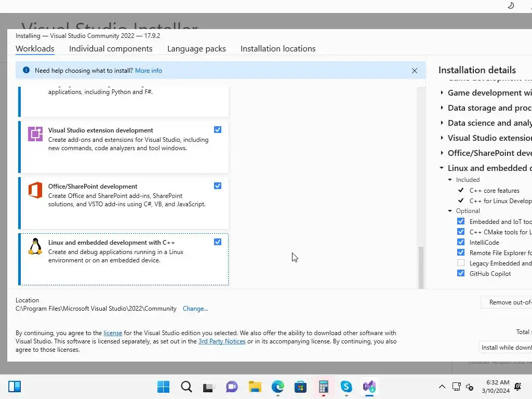Open taskbar Search

click(187, 387)
